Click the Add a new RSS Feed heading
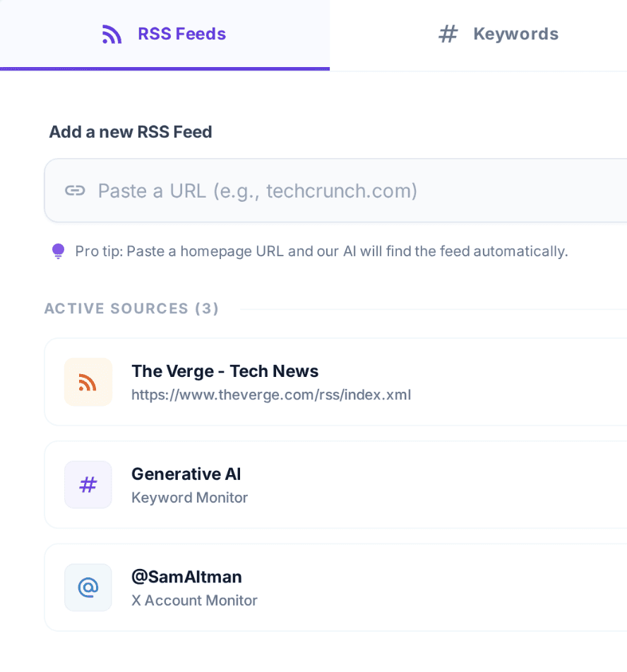627x672 pixels. pyautogui.click(x=131, y=132)
